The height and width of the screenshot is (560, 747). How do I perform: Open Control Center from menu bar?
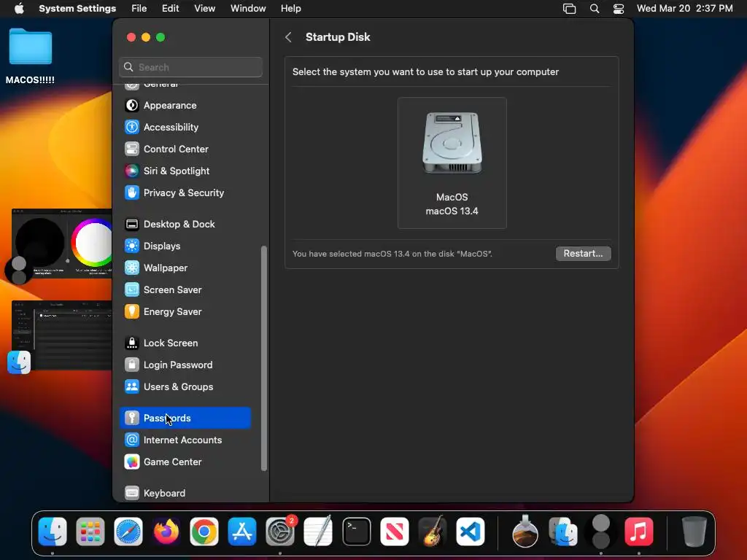[x=619, y=9]
